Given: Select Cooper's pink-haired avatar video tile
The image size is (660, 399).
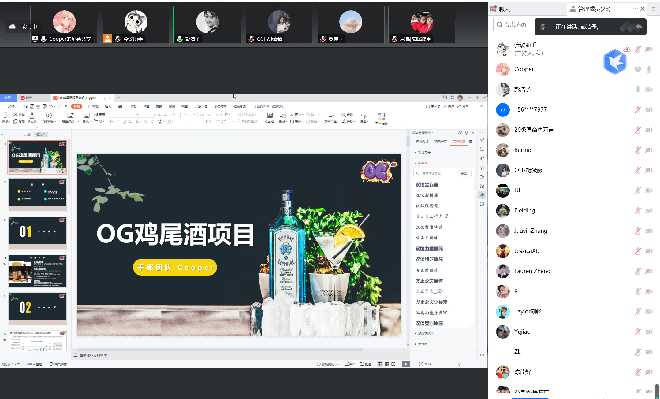Looking at the screenshot, I should [64, 24].
